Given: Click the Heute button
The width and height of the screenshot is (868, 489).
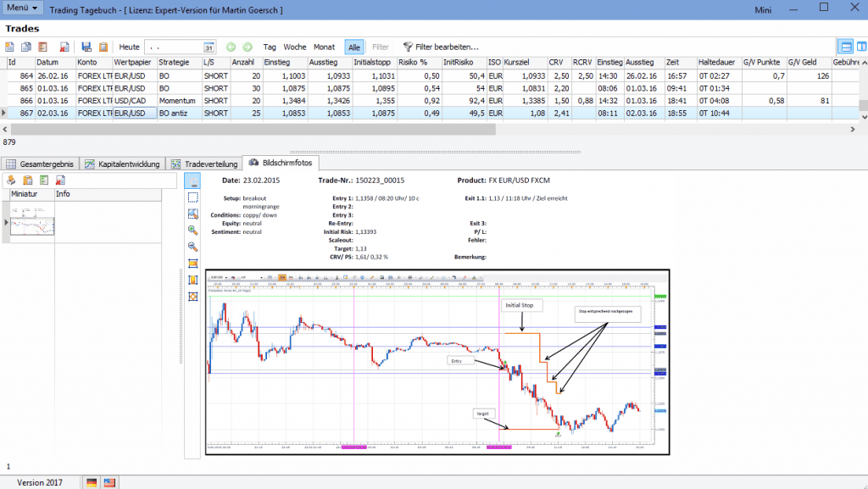Looking at the screenshot, I should 129,47.
